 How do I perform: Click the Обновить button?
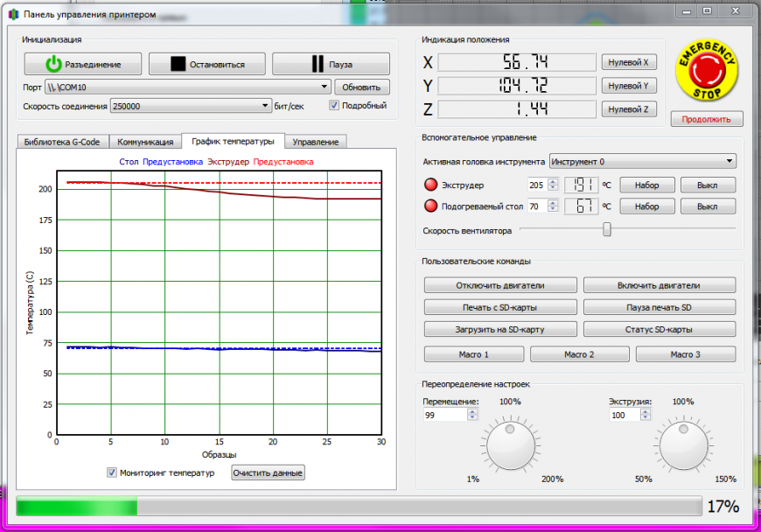click(361, 87)
